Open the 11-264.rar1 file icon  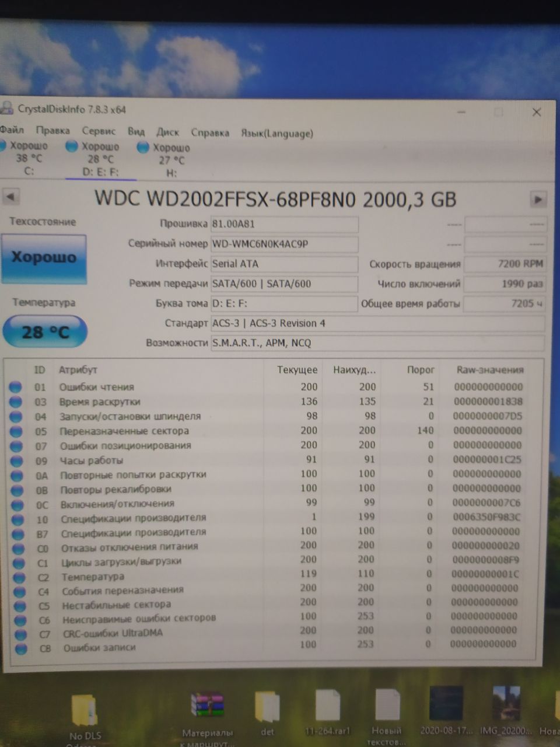coord(327,712)
